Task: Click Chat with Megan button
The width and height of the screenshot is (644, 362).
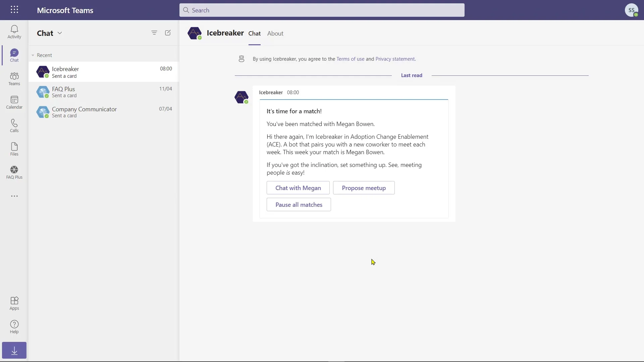Action: [298, 188]
